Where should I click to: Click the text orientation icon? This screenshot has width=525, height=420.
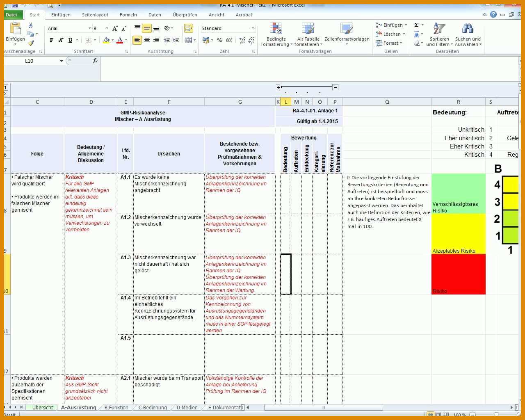tap(167, 28)
